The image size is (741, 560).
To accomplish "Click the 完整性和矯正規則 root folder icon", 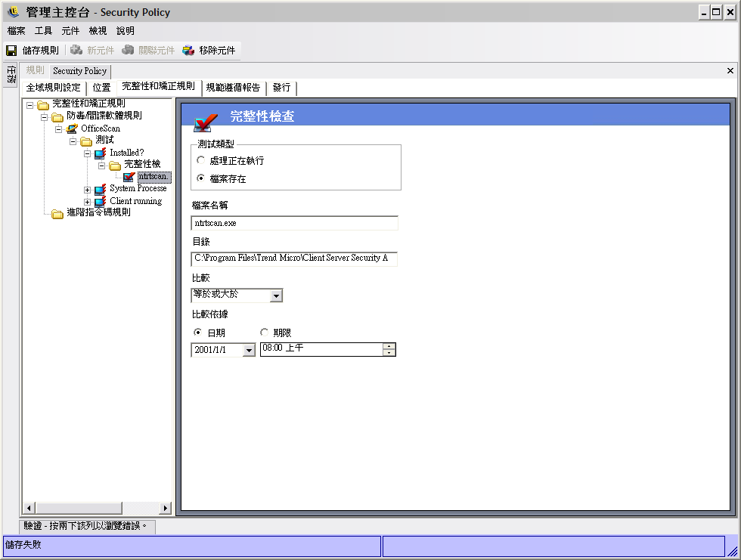I will [43, 105].
